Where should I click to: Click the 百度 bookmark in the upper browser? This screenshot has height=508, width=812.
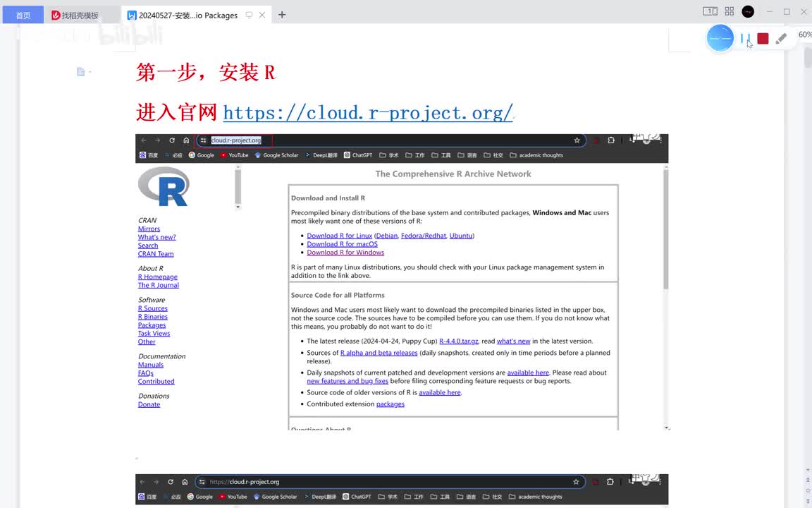(149, 155)
